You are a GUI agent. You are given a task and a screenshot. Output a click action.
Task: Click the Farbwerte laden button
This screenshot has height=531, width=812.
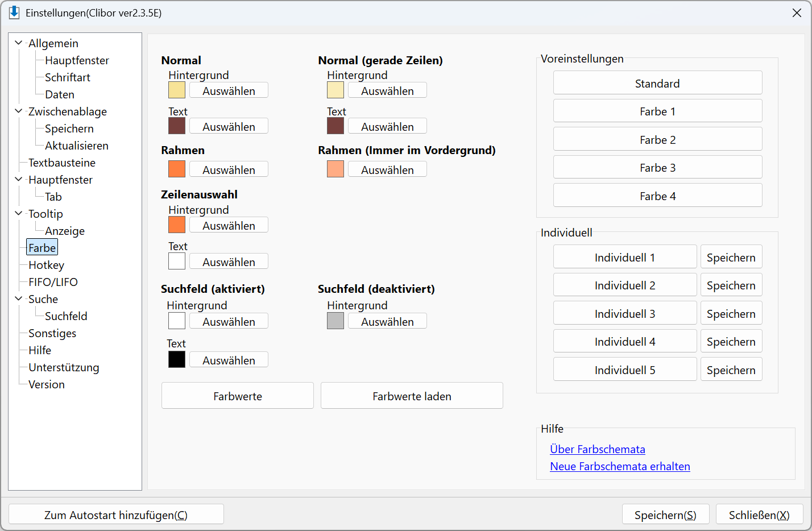[x=412, y=396]
